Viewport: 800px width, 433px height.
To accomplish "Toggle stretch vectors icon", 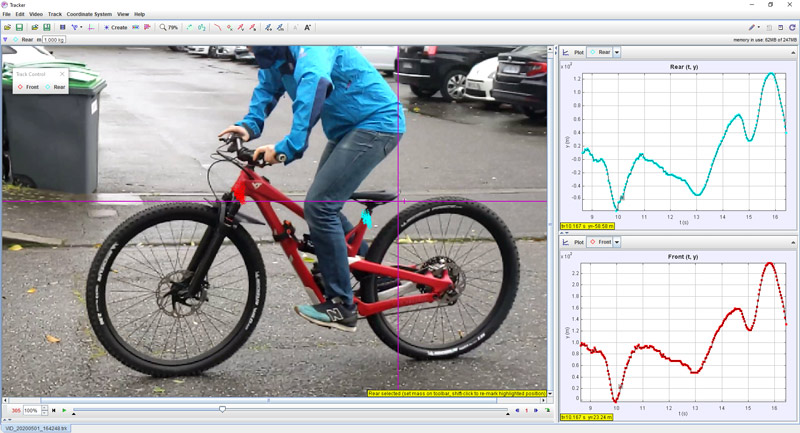I will [268, 28].
